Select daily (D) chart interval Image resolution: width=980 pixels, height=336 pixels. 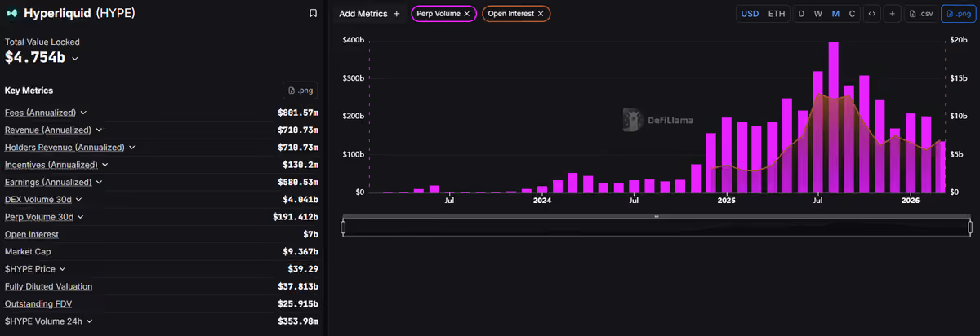tap(801, 14)
